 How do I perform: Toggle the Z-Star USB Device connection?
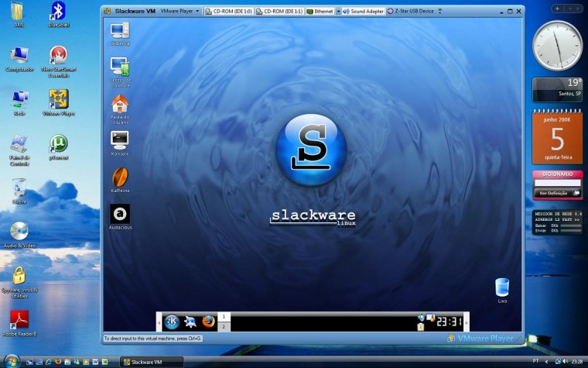pyautogui.click(x=410, y=12)
